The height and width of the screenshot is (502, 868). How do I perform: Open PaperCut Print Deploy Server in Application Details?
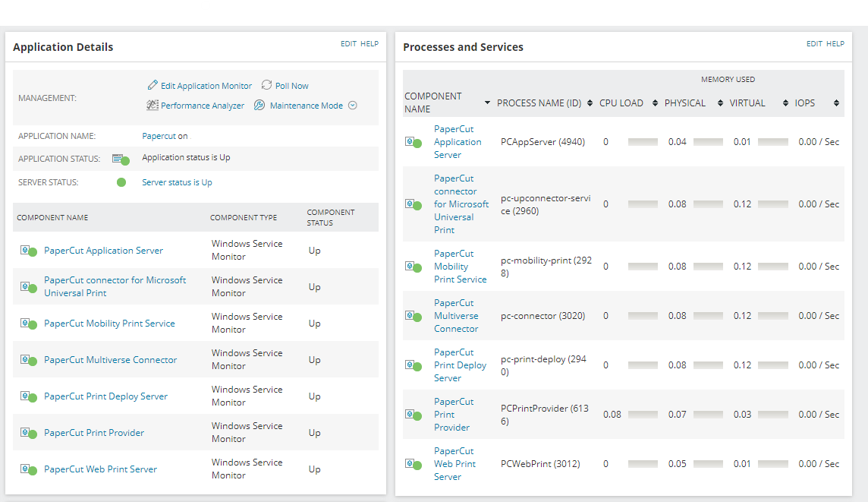[105, 396]
